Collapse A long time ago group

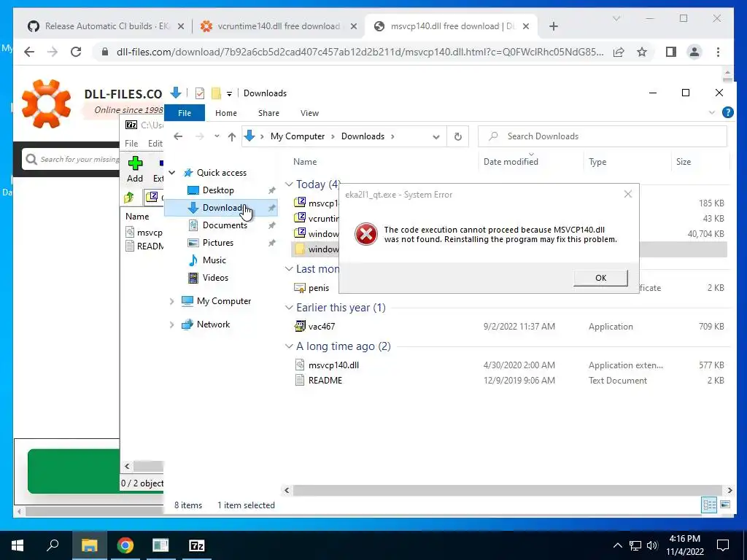click(x=289, y=346)
